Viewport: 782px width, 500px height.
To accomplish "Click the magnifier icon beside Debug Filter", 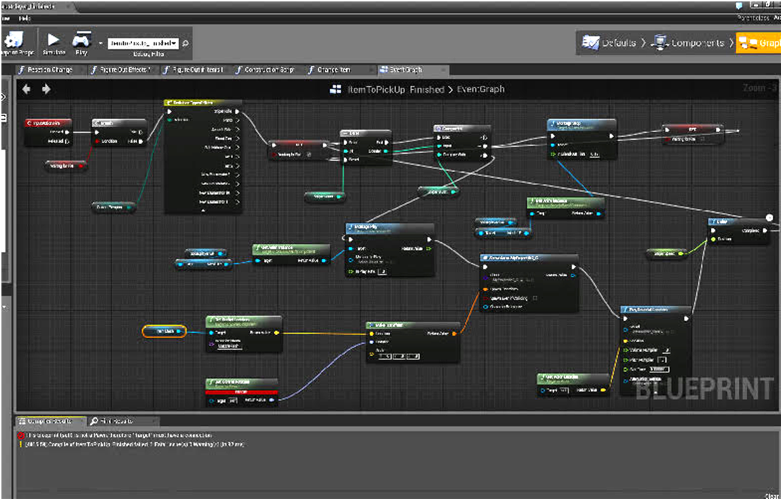I will click(x=186, y=43).
